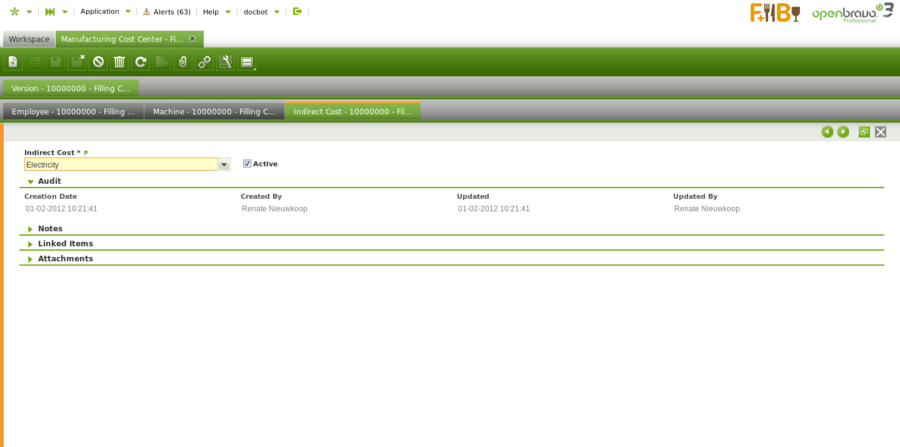Expand the Attachments section
Viewport: 900px width, 447px height.
pos(31,259)
